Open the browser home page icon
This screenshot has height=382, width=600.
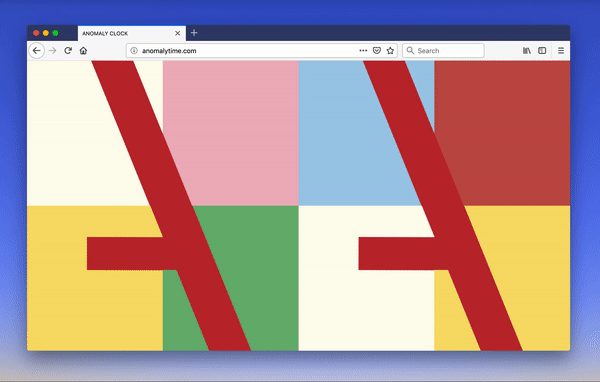point(83,51)
